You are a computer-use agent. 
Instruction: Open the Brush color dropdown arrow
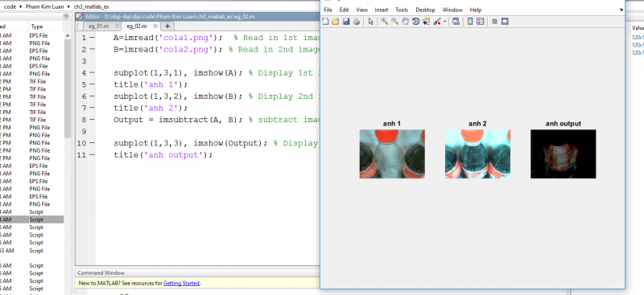[x=445, y=22]
